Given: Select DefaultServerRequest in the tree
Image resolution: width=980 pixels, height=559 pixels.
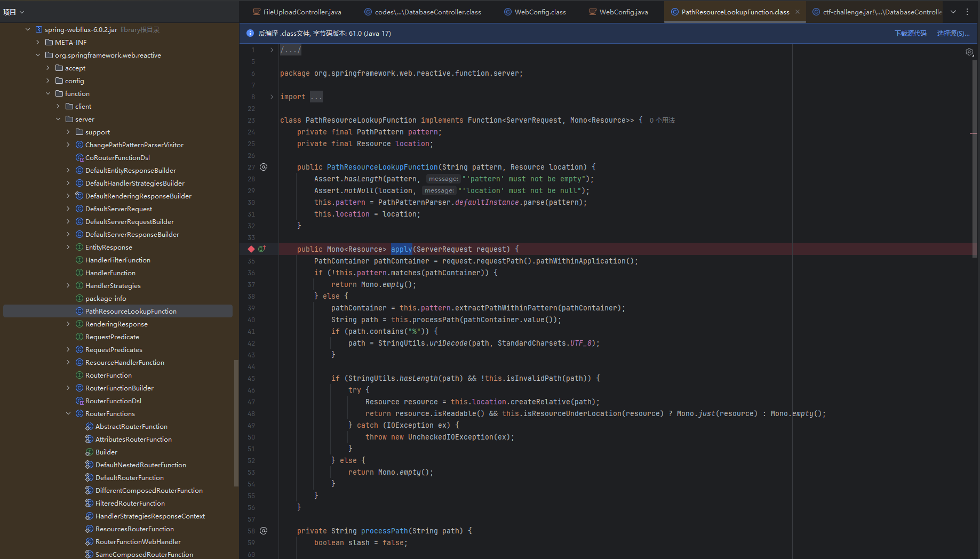Looking at the screenshot, I should click(x=118, y=209).
